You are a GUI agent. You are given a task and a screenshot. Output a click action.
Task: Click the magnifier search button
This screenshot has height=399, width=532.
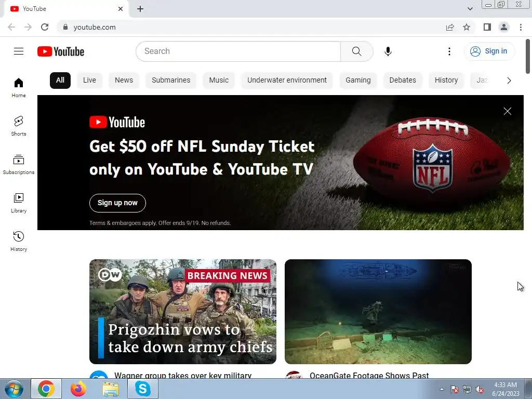pos(356,51)
